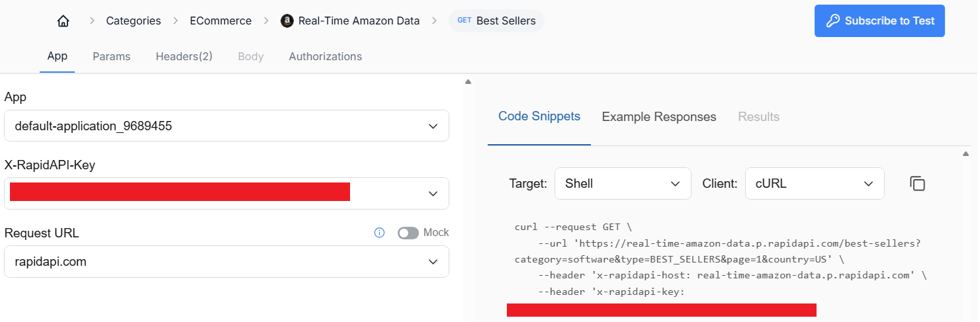Image resolution: width=980 pixels, height=322 pixels.
Task: Open the Headers(2) tab
Action: (x=184, y=57)
